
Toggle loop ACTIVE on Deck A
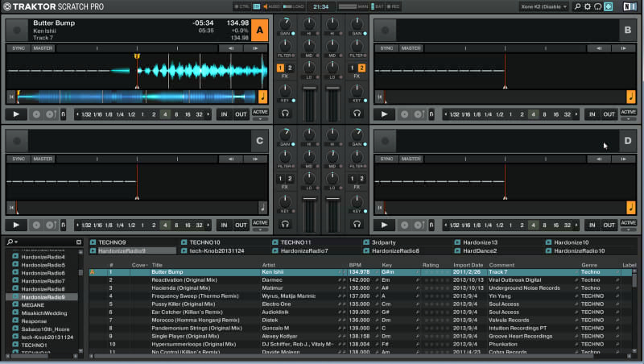point(260,112)
